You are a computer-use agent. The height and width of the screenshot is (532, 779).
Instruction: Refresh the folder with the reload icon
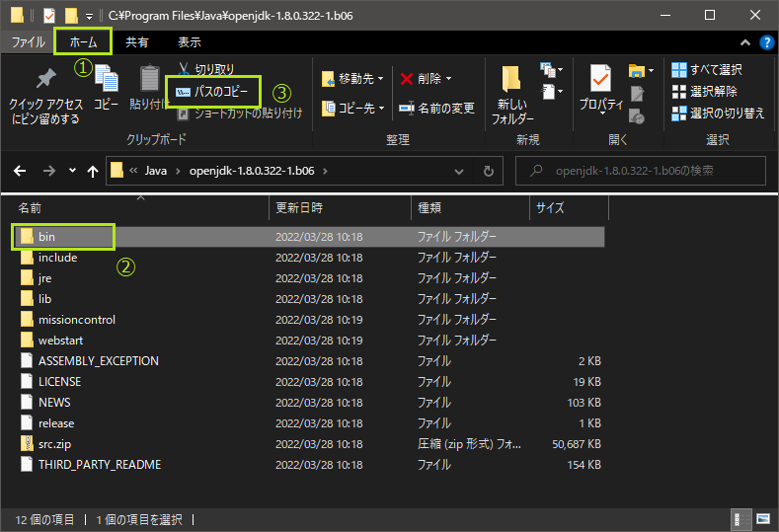point(488,171)
